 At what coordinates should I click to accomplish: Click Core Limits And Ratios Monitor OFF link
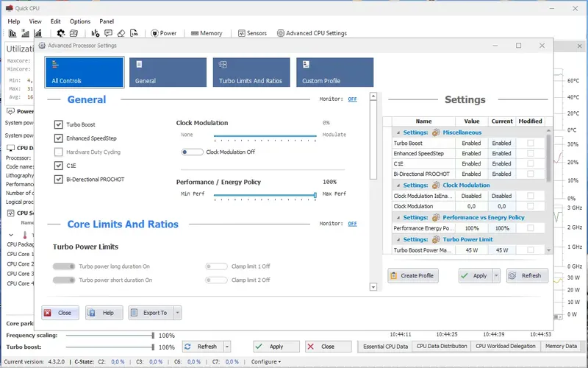tap(353, 224)
